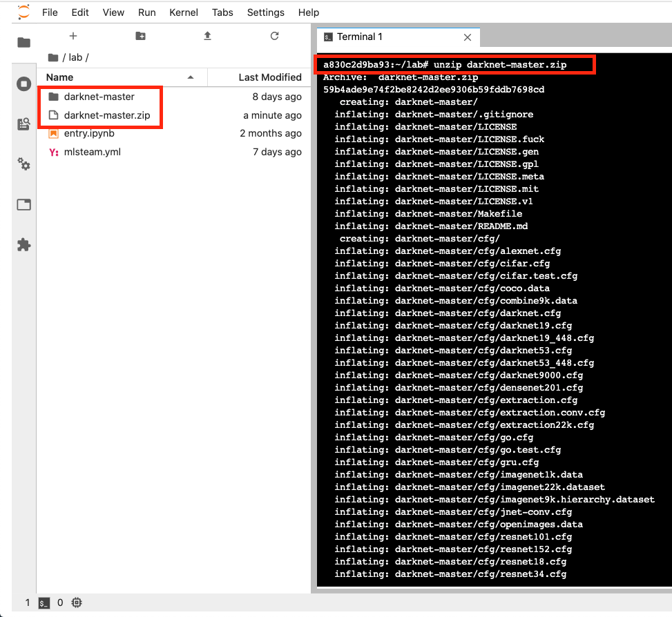Close the Terminal 1 tab
This screenshot has width=672, height=617.
click(x=468, y=37)
